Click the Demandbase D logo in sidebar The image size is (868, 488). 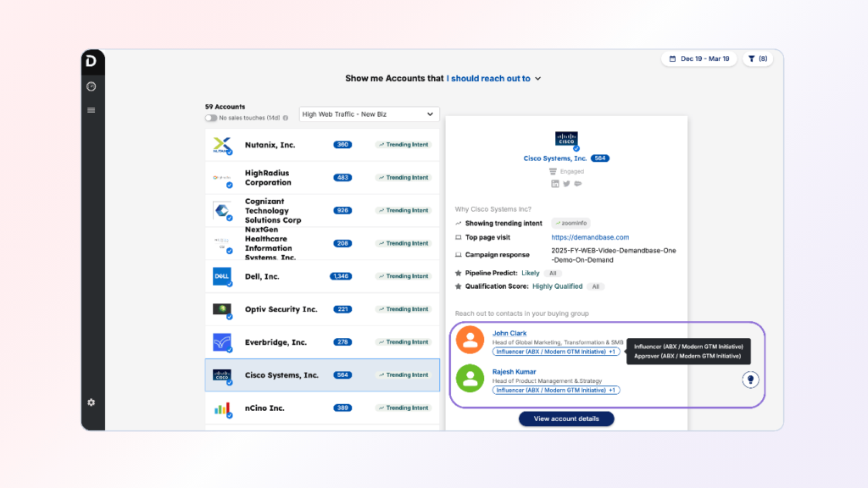point(92,60)
